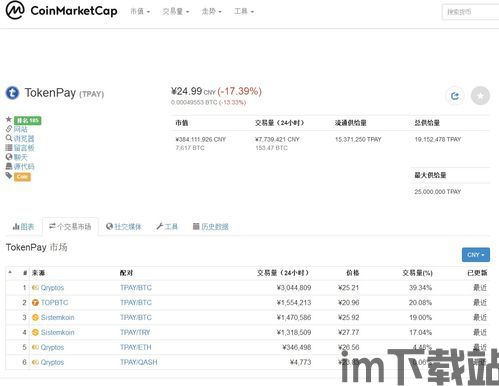Open Qryptos exchange in row 5
Screen dimensions: 499x386
pos(52,347)
